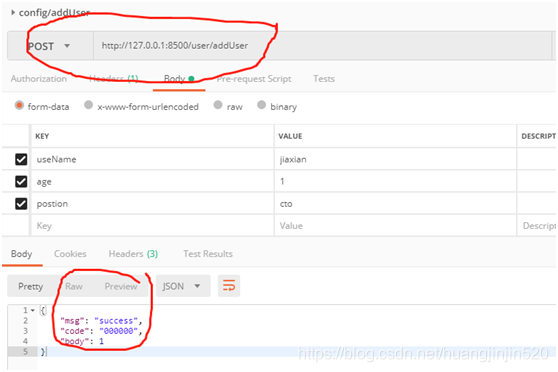Click the request URL field with 127.0.0.1:8500
Image resolution: width=558 pixels, height=372 pixels.
[x=322, y=46]
